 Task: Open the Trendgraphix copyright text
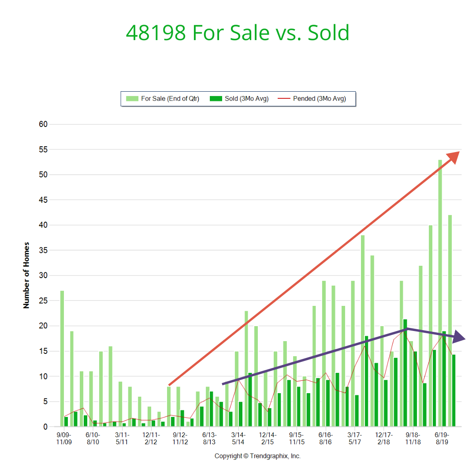(x=257, y=456)
